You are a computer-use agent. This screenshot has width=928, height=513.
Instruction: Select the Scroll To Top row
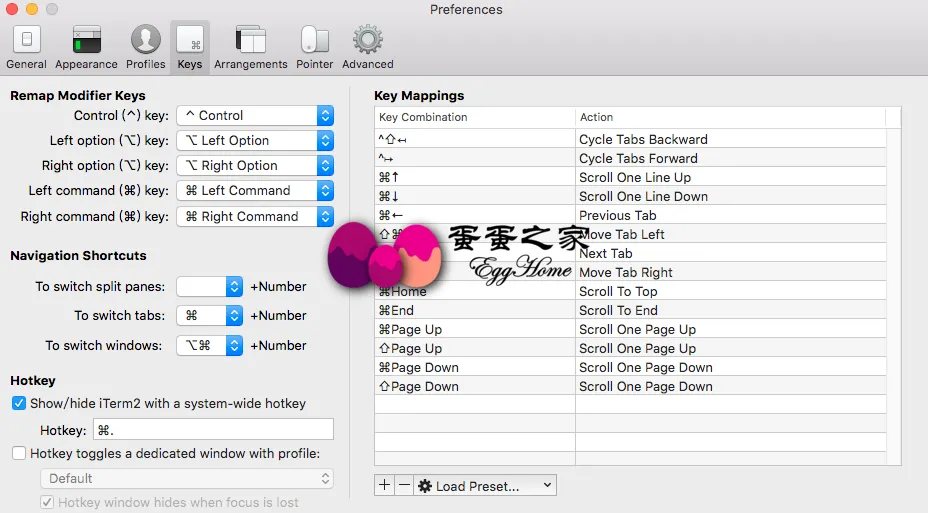[x=630, y=291]
